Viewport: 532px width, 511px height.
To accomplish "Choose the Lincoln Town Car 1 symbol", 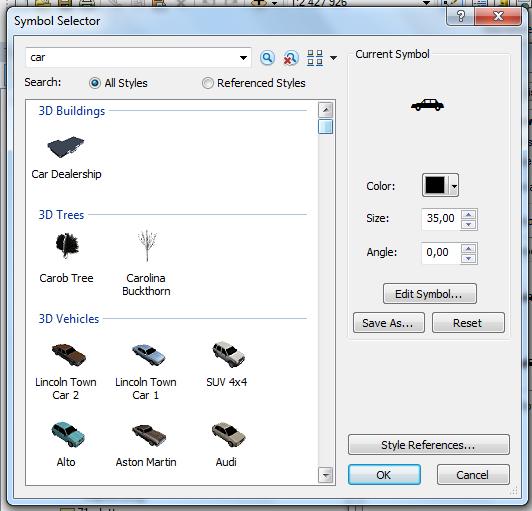I will [x=146, y=372].
